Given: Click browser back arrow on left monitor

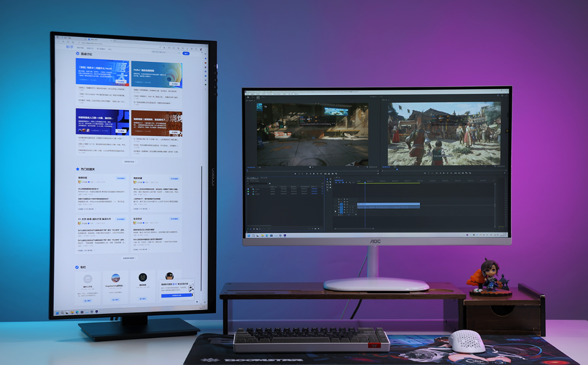Looking at the screenshot, I should [58, 41].
